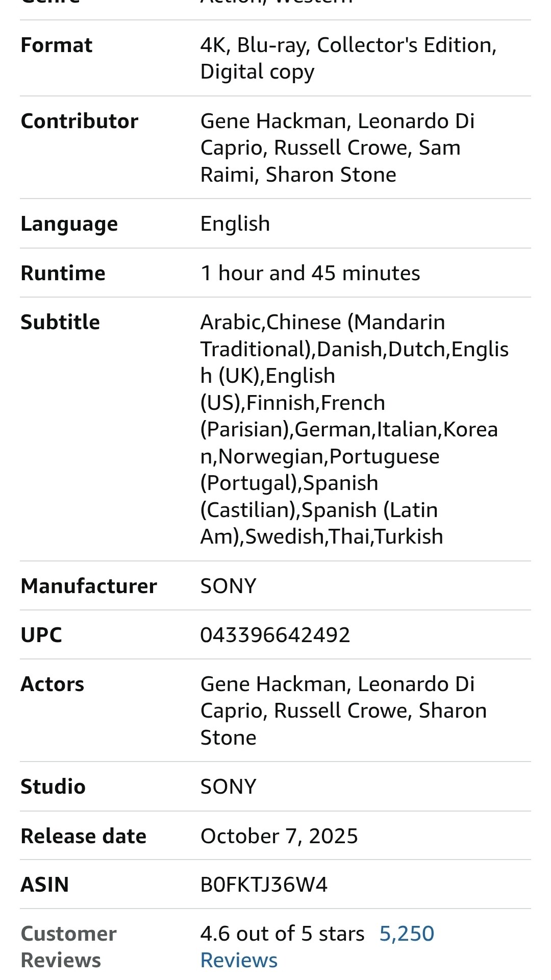Image resolution: width=551 pixels, height=980 pixels.
Task: Click the Manufacturer value SONY
Action: pos(228,586)
